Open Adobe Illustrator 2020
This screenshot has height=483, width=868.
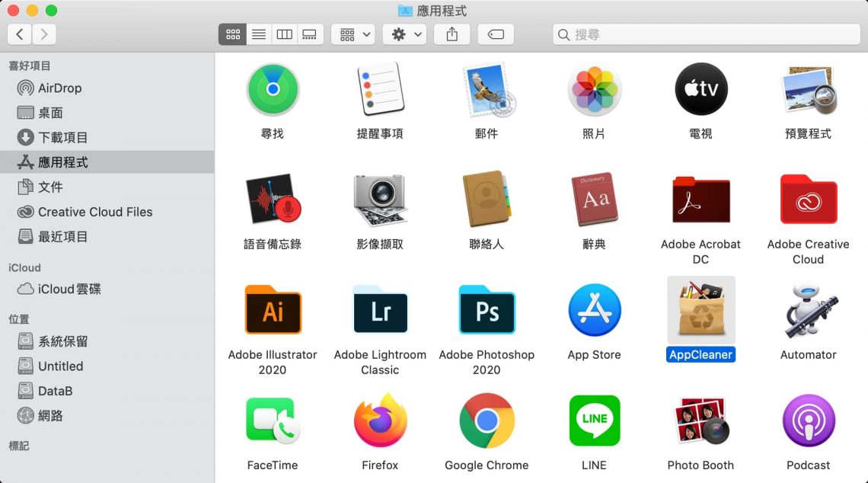tap(272, 311)
